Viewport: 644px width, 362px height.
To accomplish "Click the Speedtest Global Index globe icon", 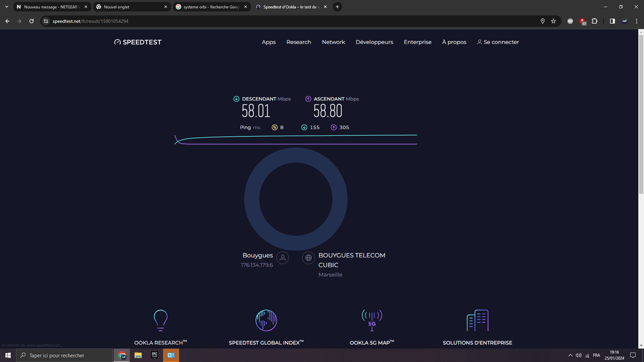I will click(266, 320).
